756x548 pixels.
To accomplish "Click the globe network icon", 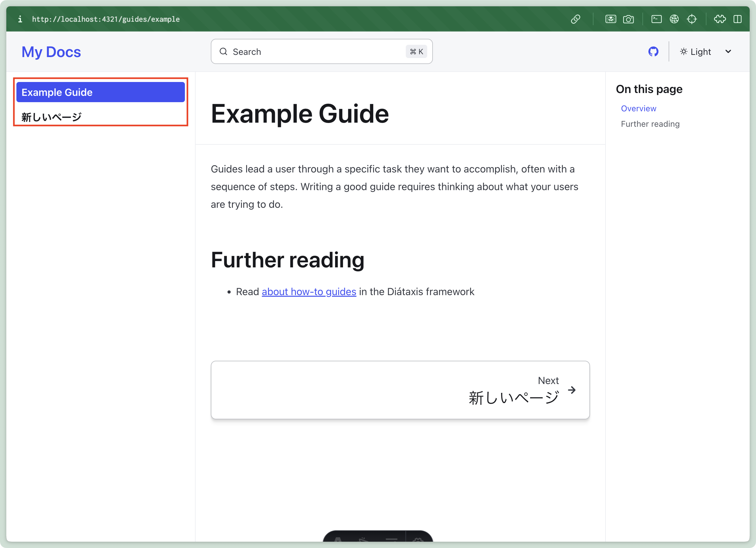I will (x=674, y=19).
